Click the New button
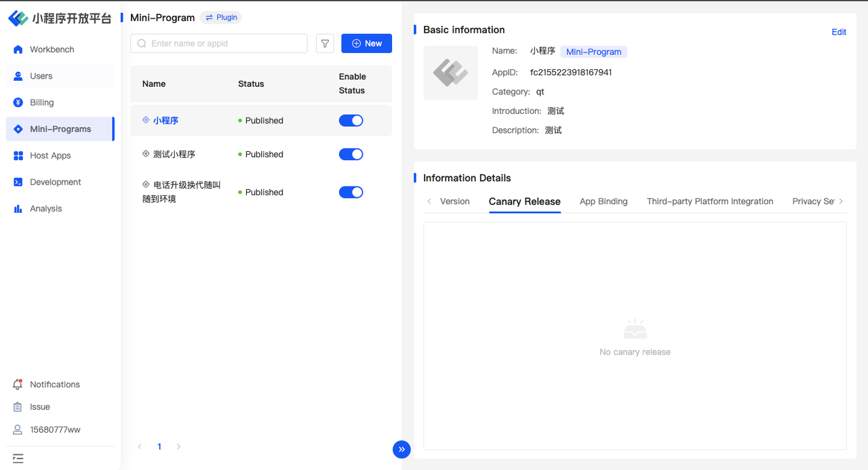868x470 pixels. (x=366, y=43)
